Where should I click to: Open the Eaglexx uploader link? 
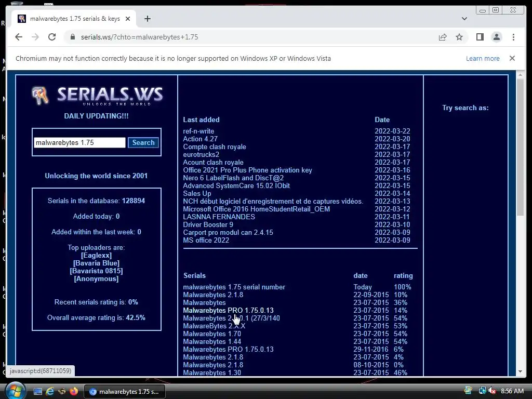click(96, 255)
